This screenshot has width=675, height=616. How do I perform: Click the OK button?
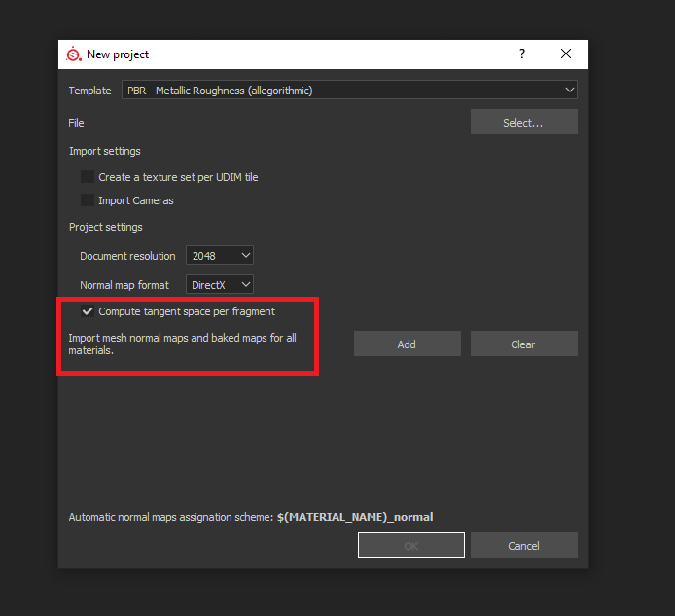click(x=411, y=545)
